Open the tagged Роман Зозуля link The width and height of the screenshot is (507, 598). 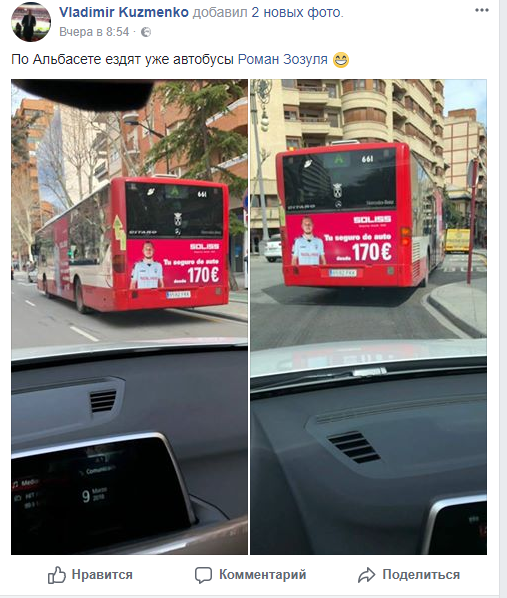(x=283, y=59)
